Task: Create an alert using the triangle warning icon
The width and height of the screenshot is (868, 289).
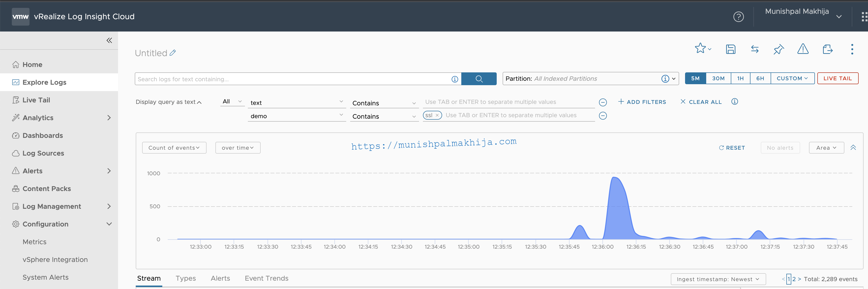Action: (x=803, y=49)
